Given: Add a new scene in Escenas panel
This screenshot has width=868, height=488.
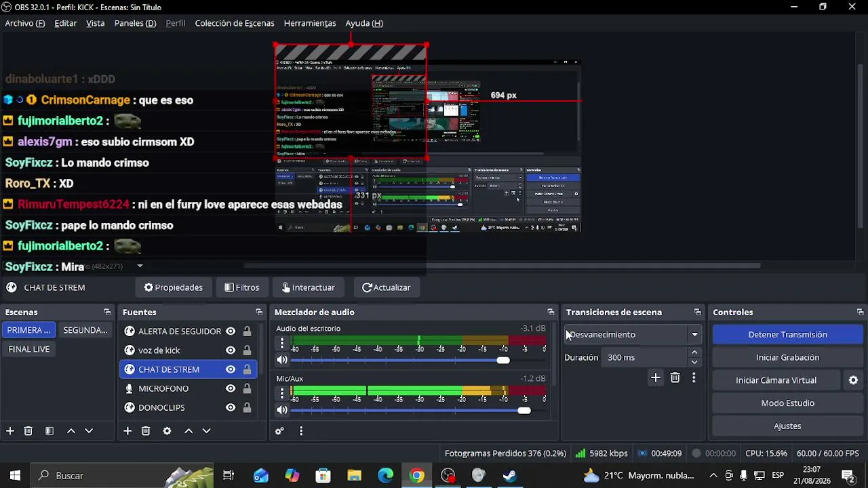Looking at the screenshot, I should (10, 431).
